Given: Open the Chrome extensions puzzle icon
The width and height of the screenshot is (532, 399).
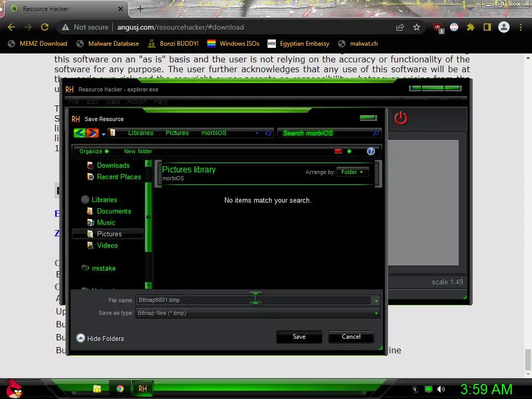Looking at the screenshot, I should click(x=471, y=27).
